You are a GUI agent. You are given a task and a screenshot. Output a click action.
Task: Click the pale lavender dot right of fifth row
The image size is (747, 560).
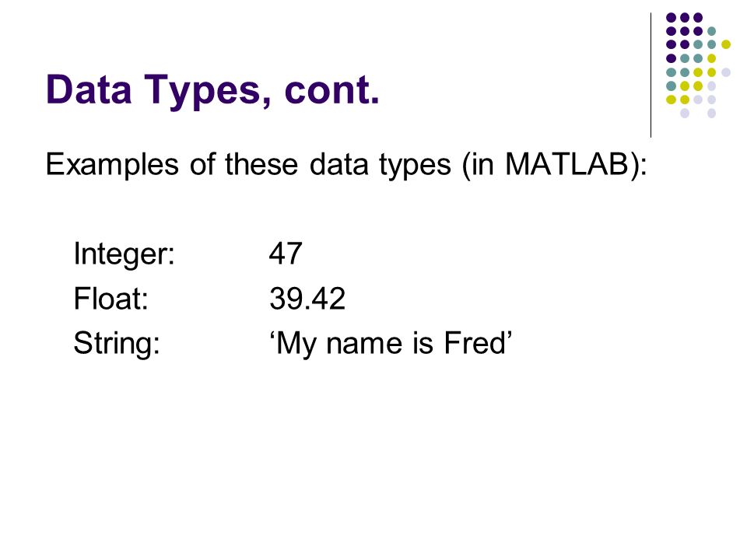pyautogui.click(x=725, y=72)
